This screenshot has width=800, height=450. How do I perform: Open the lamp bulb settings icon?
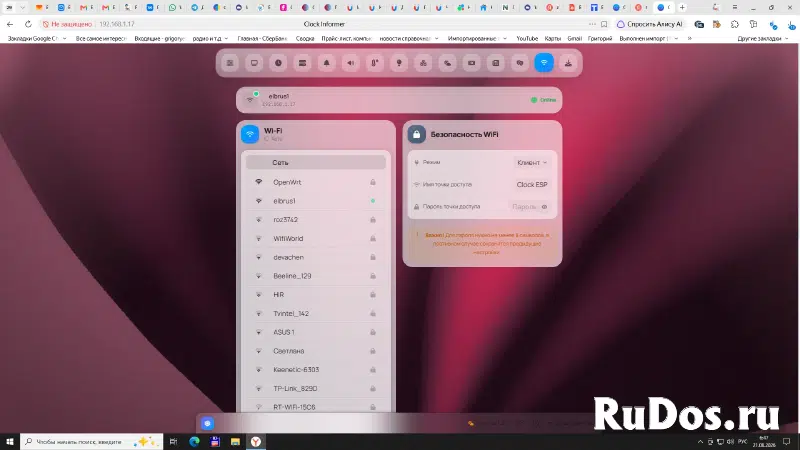tap(399, 63)
